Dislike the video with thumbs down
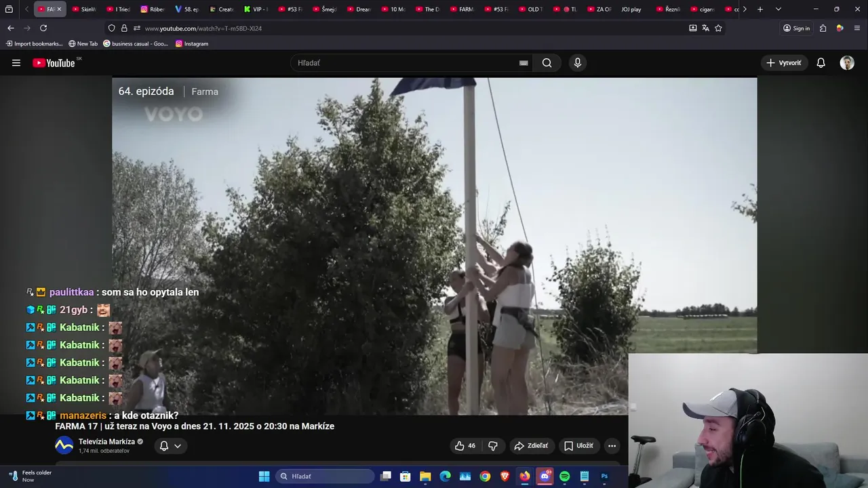The height and width of the screenshot is (488, 868). 493,446
